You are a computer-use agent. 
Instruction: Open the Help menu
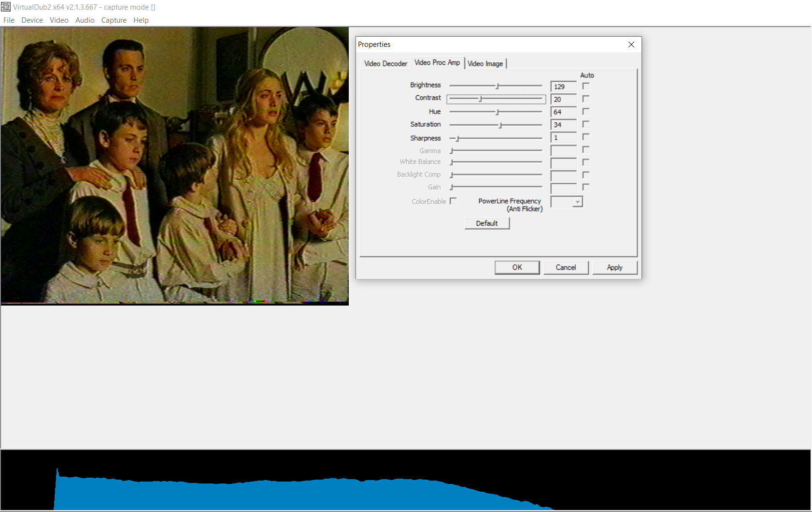(141, 20)
